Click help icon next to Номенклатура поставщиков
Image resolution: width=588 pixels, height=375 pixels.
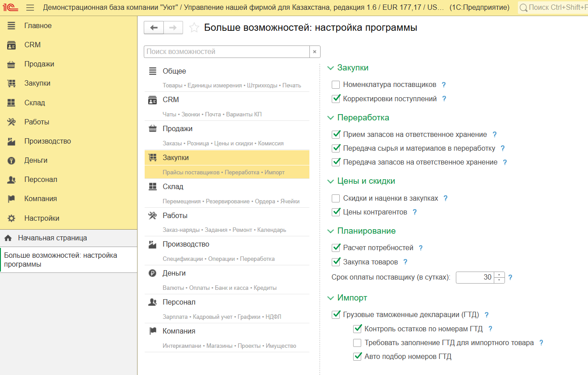pos(444,85)
